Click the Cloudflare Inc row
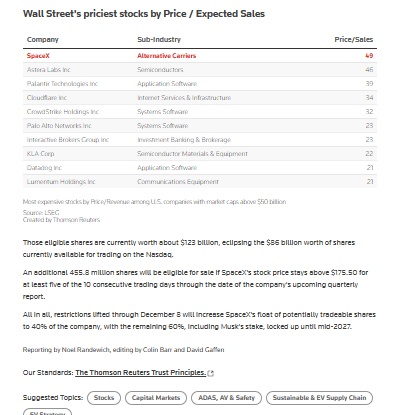 200,98
